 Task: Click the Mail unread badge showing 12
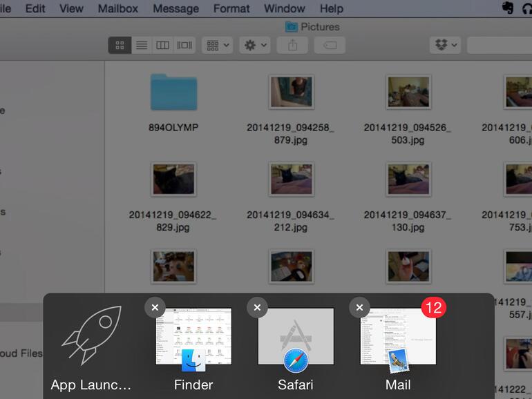tap(434, 307)
